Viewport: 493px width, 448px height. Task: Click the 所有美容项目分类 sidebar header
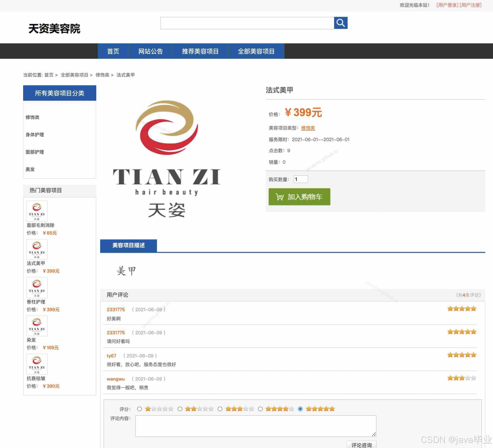click(60, 93)
